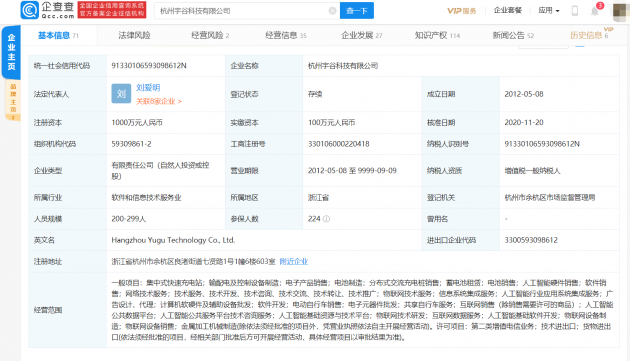
Task: Select taxpayer qualification 增值税一般纳税人
Action: pos(532,171)
